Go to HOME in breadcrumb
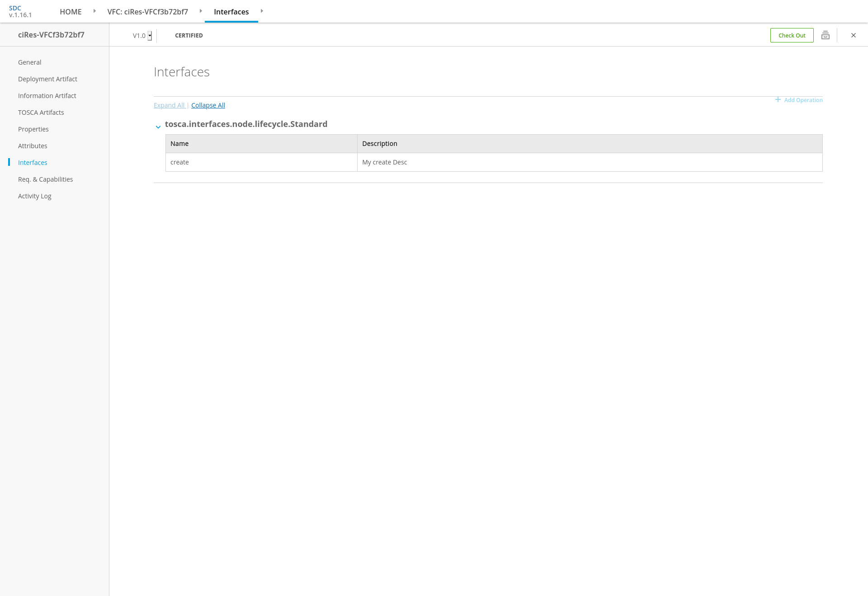 71,12
